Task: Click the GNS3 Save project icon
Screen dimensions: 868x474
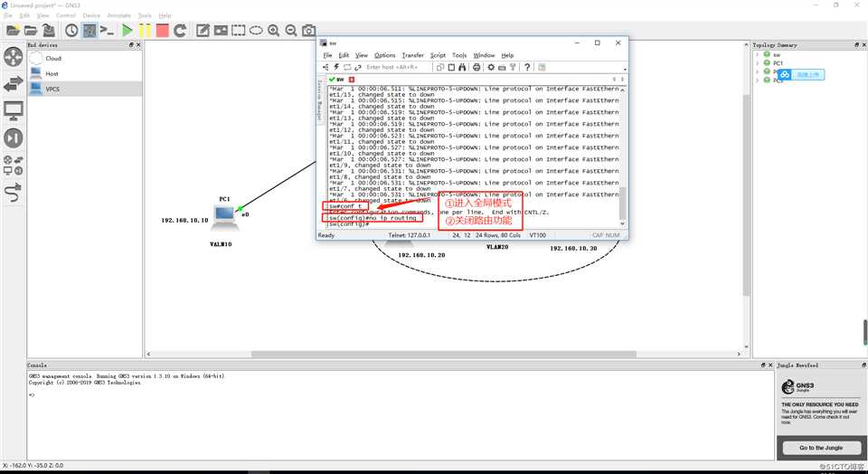Action: point(49,31)
